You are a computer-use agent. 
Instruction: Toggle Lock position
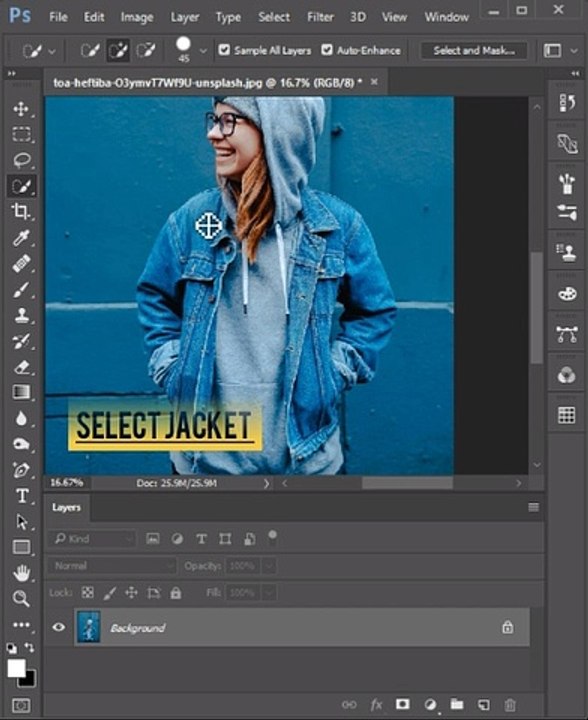[x=131, y=592]
